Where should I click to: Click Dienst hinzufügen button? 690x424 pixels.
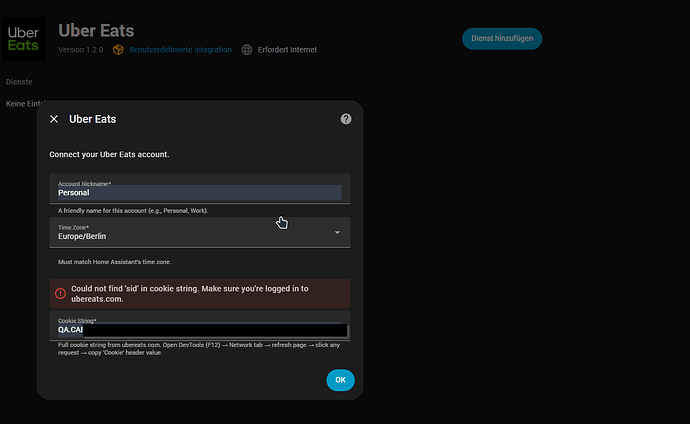coord(502,39)
